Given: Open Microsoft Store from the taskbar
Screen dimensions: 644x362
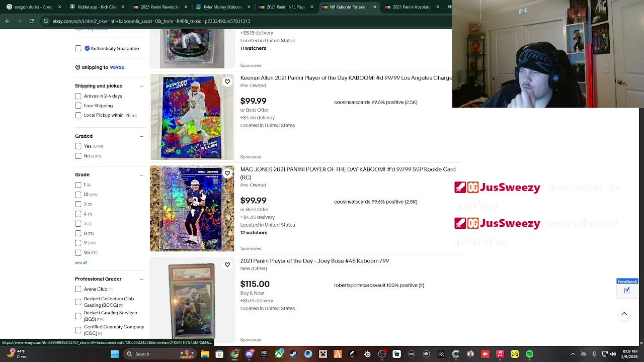Looking at the screenshot, I should point(219,354).
